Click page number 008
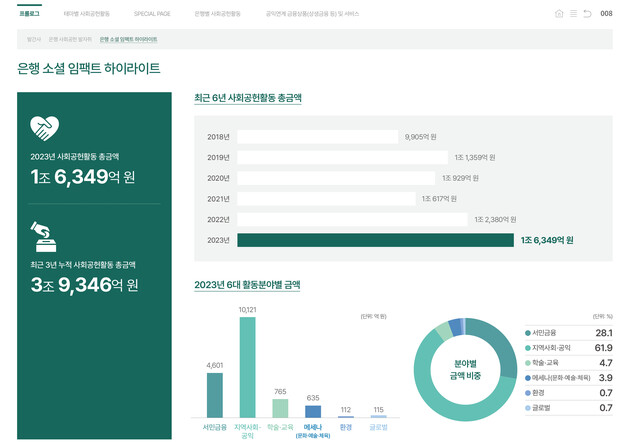The width and height of the screenshot is (640, 442). (x=606, y=13)
